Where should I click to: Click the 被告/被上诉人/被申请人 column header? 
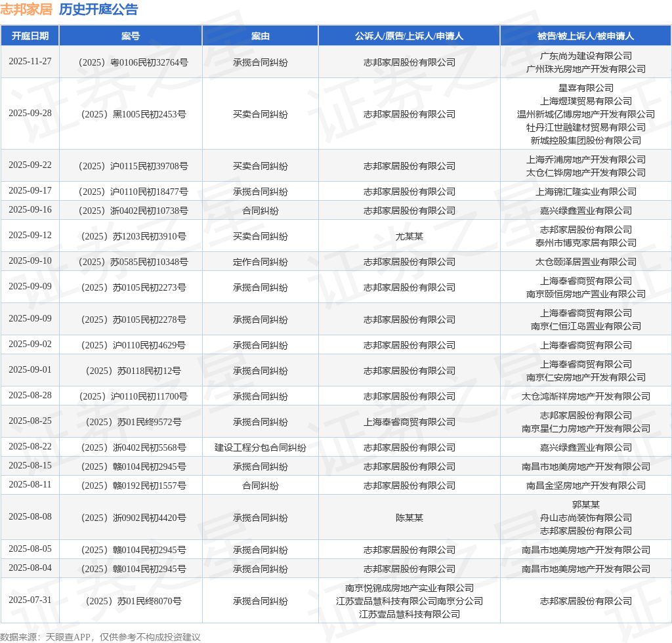pos(585,36)
